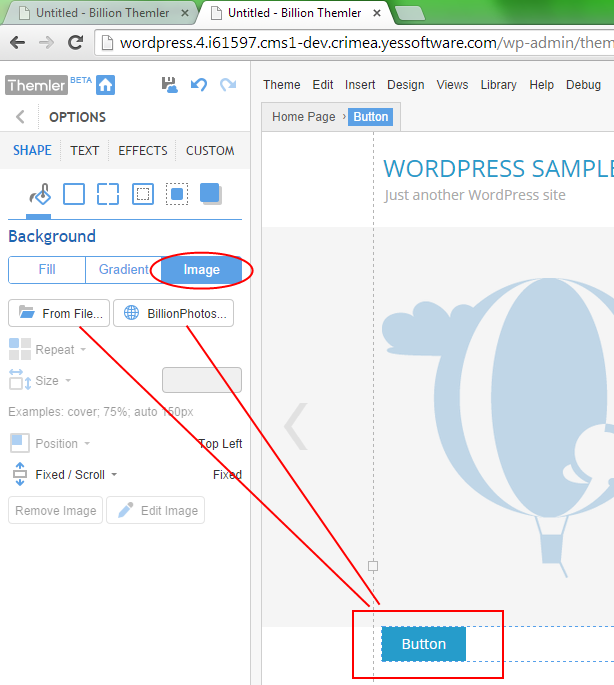The width and height of the screenshot is (614, 685).
Task: Expand the Repeat dropdown
Action: tap(59, 350)
